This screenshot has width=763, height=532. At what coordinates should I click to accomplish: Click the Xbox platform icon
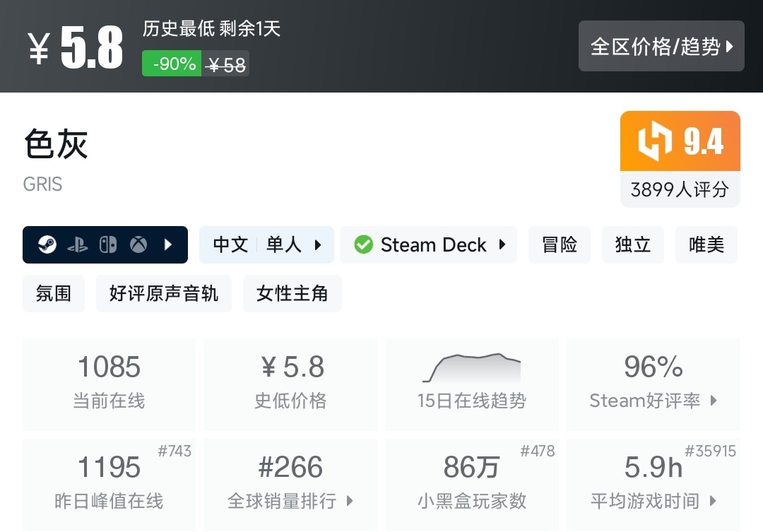coord(138,245)
